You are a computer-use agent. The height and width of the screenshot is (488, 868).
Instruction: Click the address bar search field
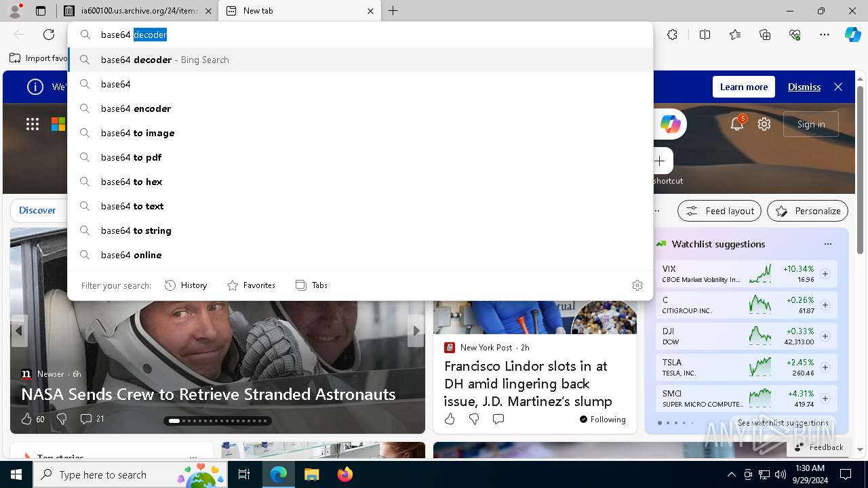(360, 35)
